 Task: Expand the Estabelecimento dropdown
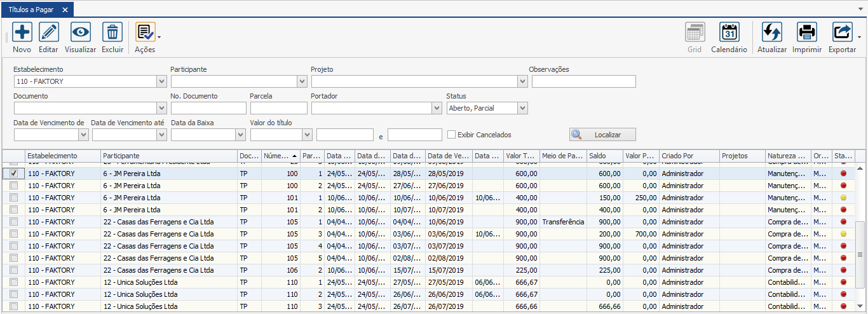161,81
